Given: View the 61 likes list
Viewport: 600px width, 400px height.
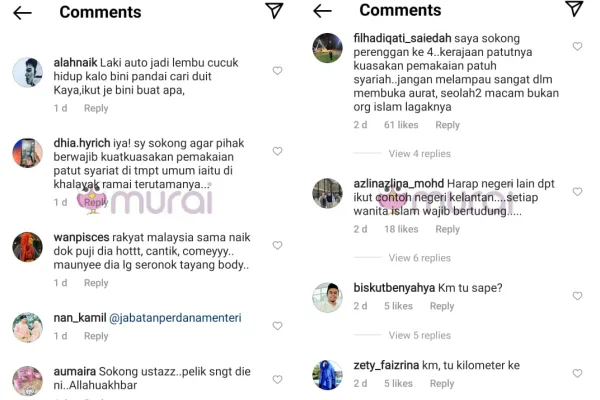Looking at the screenshot, I should pos(401,125).
